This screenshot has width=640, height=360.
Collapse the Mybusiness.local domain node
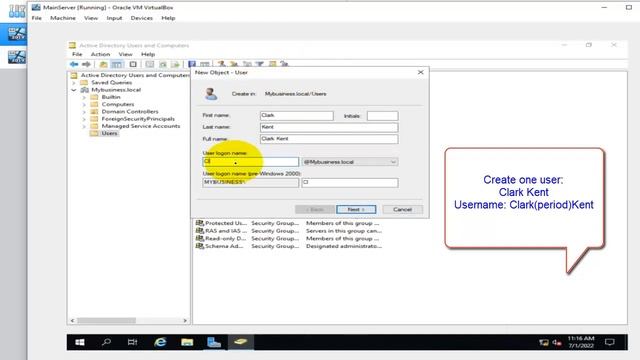point(74,90)
